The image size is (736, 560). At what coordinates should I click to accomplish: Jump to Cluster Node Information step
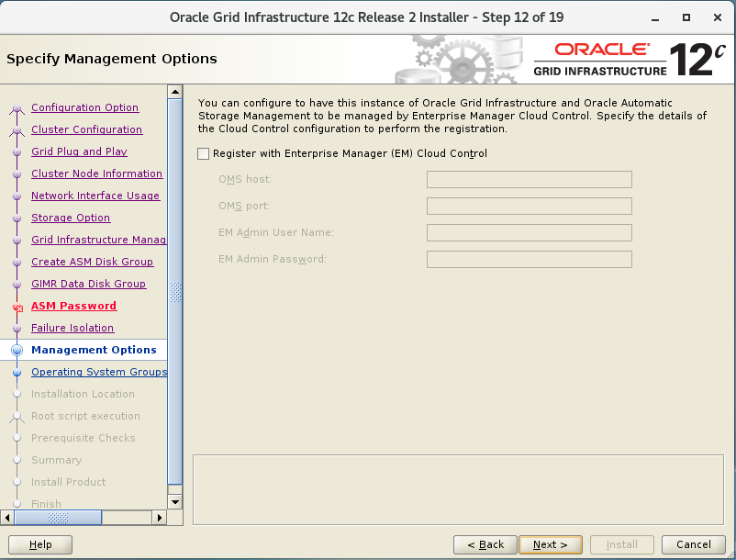(x=96, y=174)
